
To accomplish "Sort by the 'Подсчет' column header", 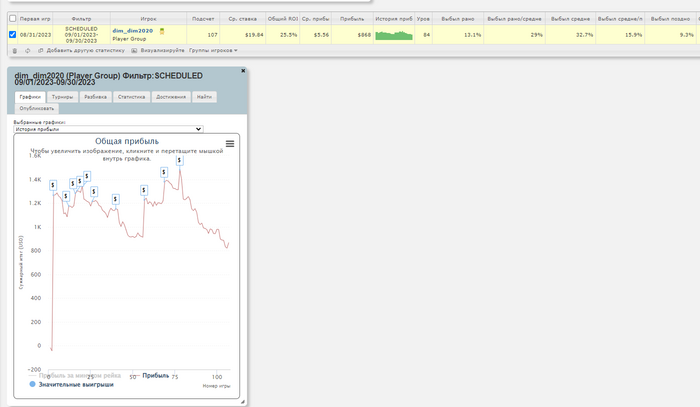I will [x=203, y=19].
